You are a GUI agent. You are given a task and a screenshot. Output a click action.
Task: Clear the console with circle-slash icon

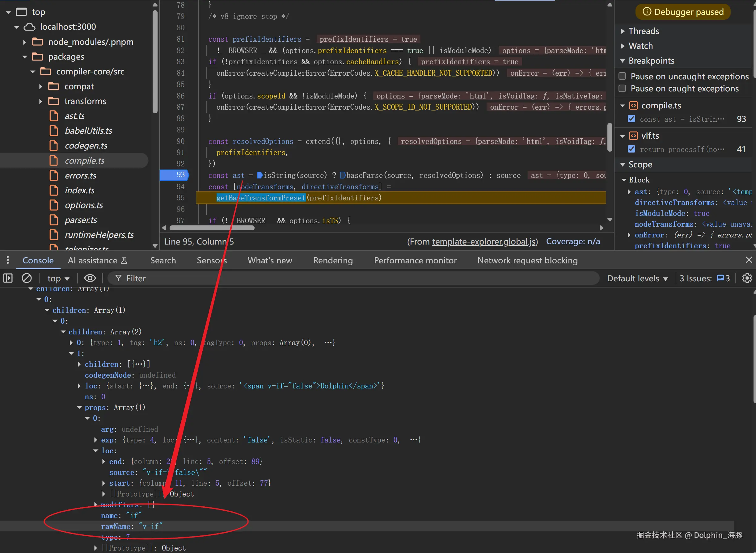pos(27,278)
